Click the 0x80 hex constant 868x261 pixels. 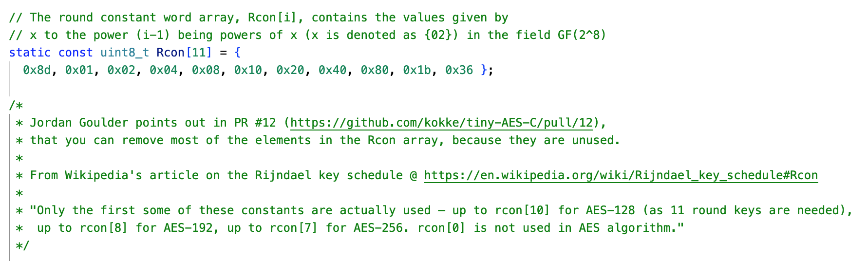(x=374, y=70)
